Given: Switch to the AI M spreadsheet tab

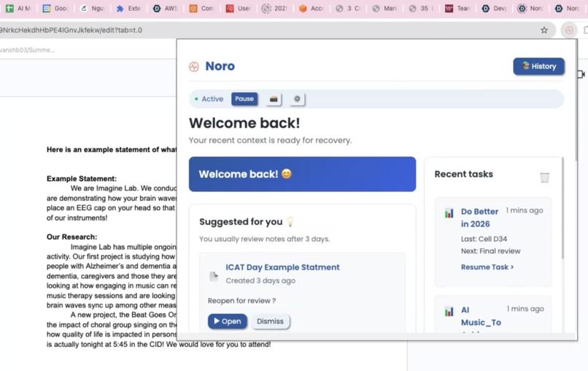Looking at the screenshot, I should coord(18,8).
